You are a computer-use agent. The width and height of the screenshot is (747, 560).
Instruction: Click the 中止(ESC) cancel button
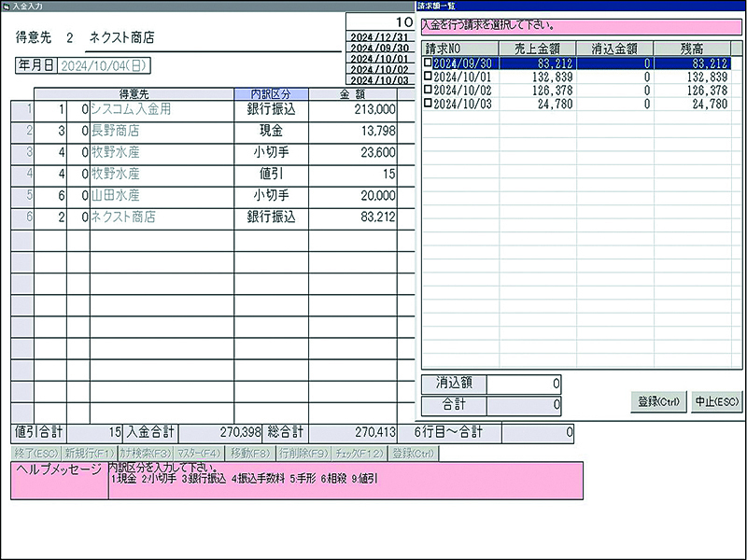click(x=716, y=402)
